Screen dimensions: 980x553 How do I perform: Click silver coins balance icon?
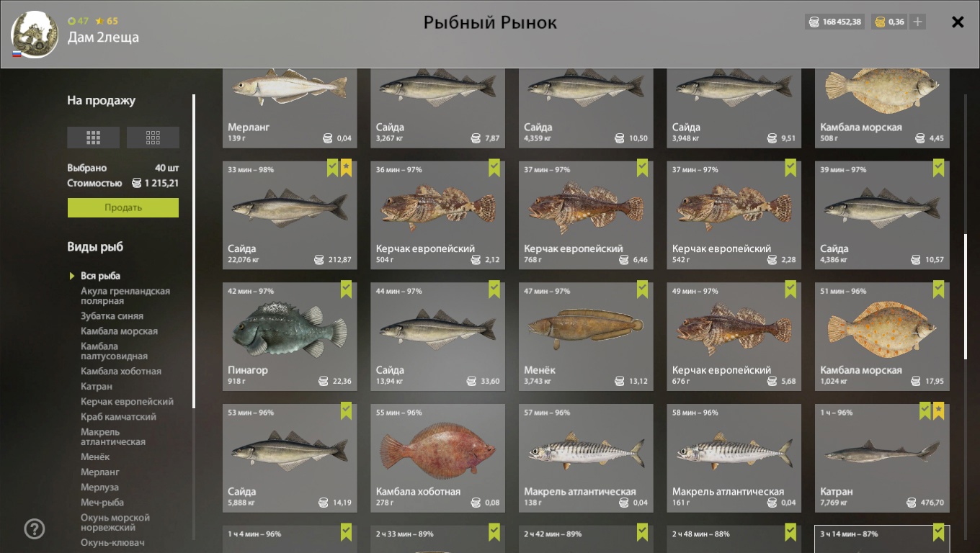point(814,22)
